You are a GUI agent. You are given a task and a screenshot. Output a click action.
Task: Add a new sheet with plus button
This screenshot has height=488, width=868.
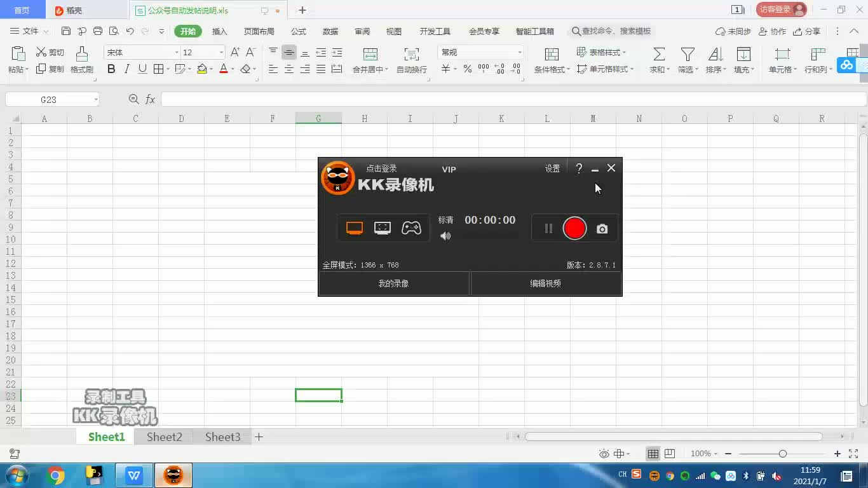[259, 437]
